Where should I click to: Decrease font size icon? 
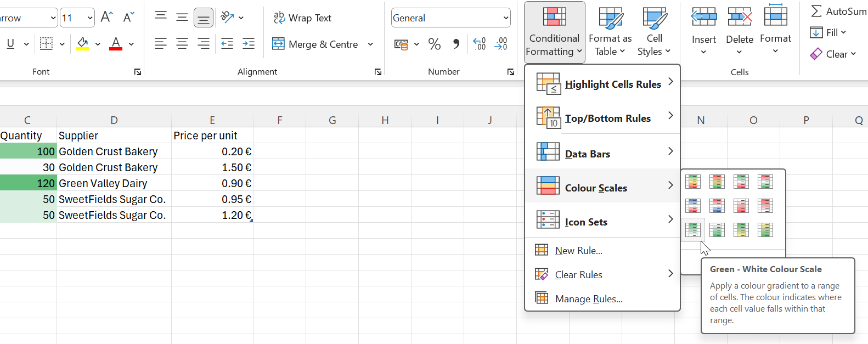click(x=128, y=18)
